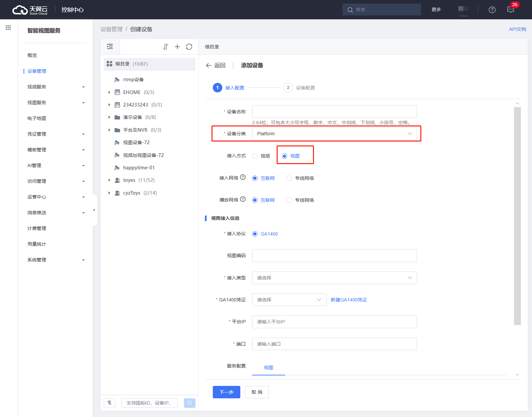Select 互联网 for 接入网络

(264, 178)
